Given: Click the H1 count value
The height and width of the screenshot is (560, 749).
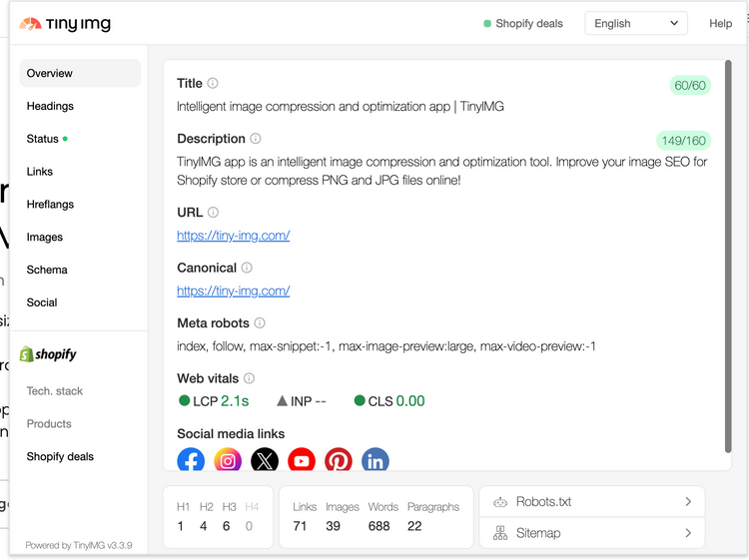Looking at the screenshot, I should [181, 526].
